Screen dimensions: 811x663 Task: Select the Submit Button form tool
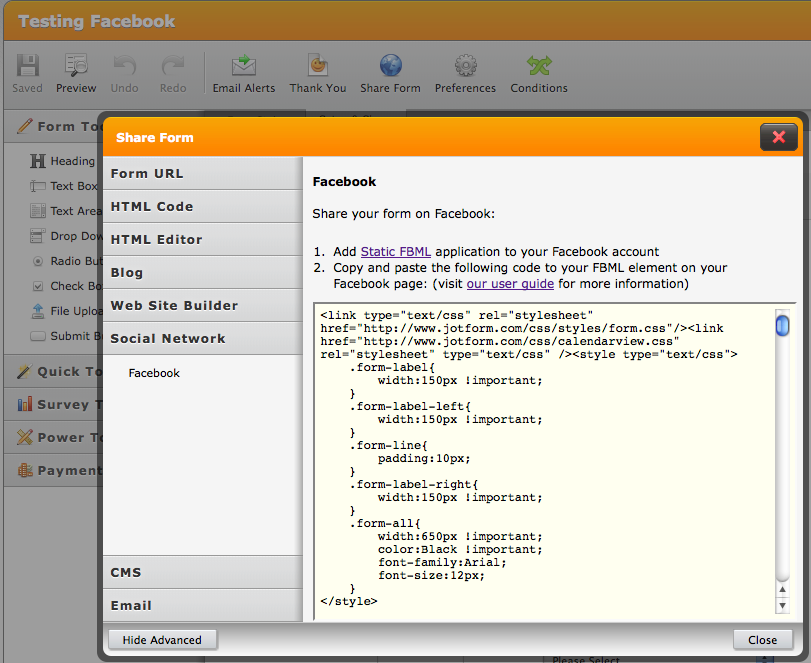coord(66,336)
